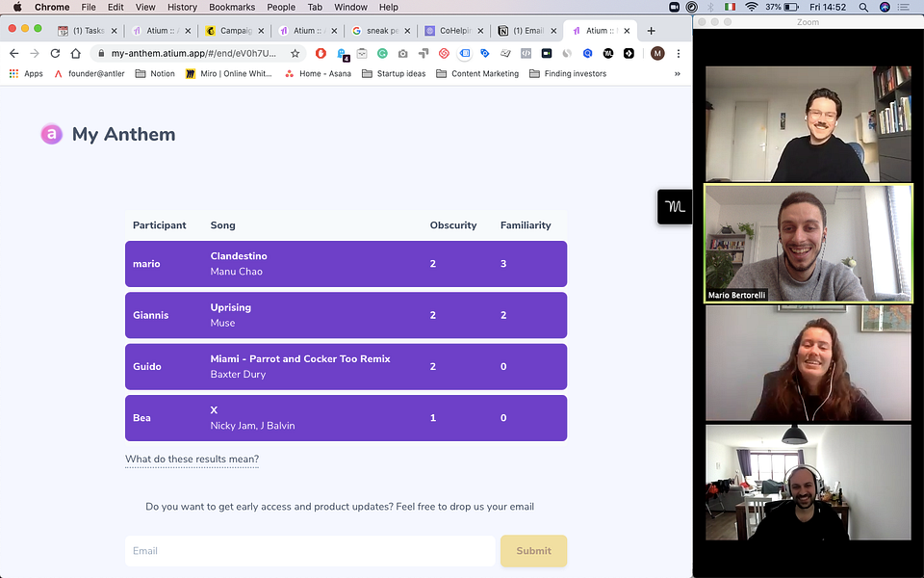Viewport: 924px width, 578px height.
Task: Open the M profile avatar in Chrome
Action: tap(657, 53)
